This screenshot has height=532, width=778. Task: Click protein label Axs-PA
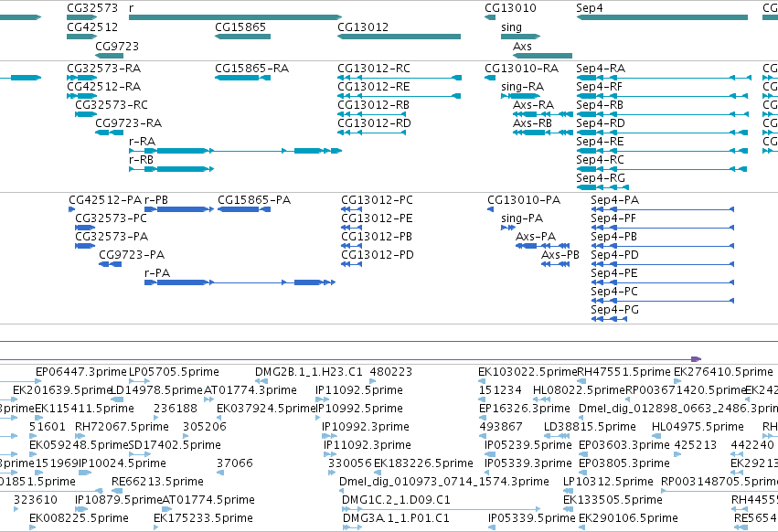tap(536, 237)
